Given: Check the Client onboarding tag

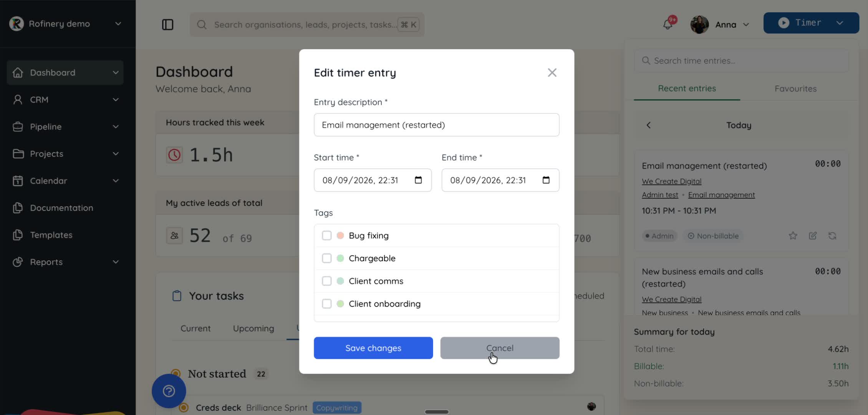Looking at the screenshot, I should pos(326,304).
